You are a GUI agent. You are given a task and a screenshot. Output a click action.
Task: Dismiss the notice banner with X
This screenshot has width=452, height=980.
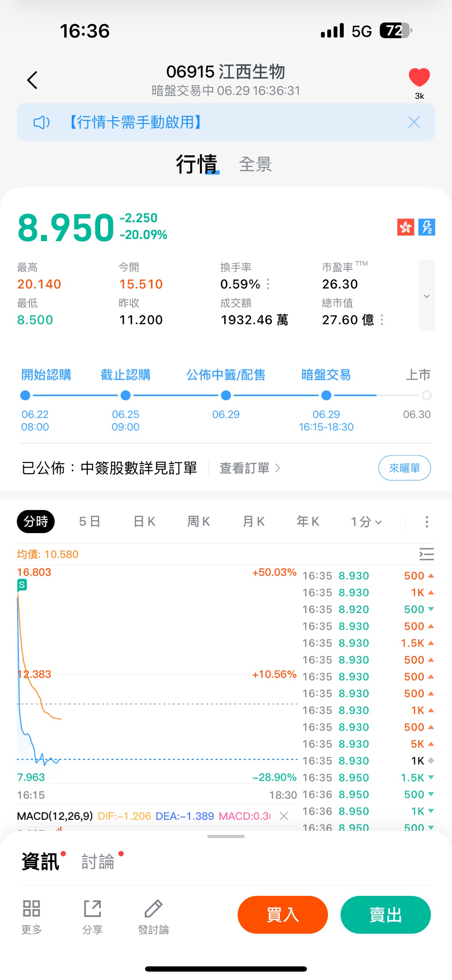point(414,122)
